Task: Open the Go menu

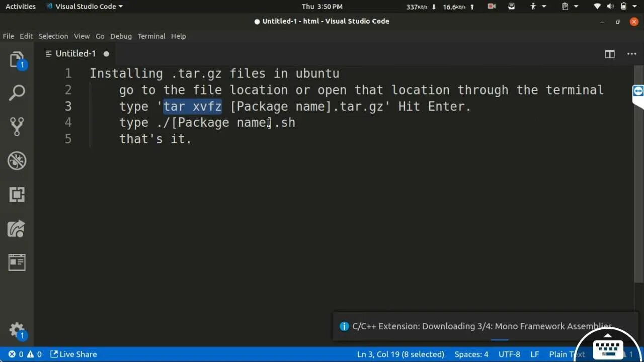Action: tap(100, 36)
